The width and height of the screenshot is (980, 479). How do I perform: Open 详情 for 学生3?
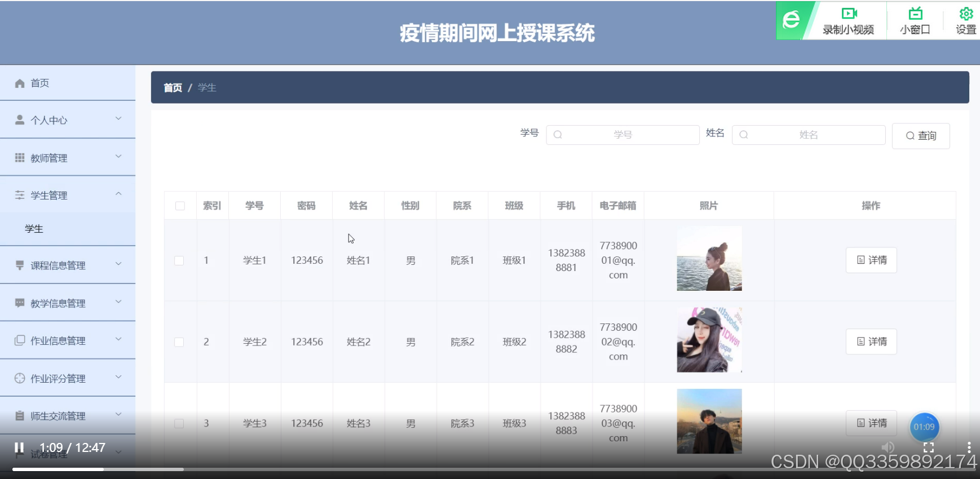[x=871, y=423]
